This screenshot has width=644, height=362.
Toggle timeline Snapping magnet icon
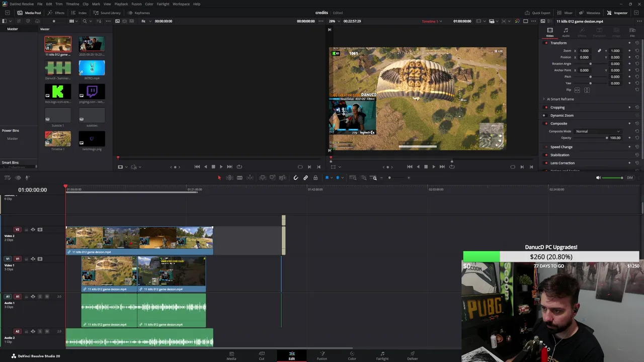point(296,177)
